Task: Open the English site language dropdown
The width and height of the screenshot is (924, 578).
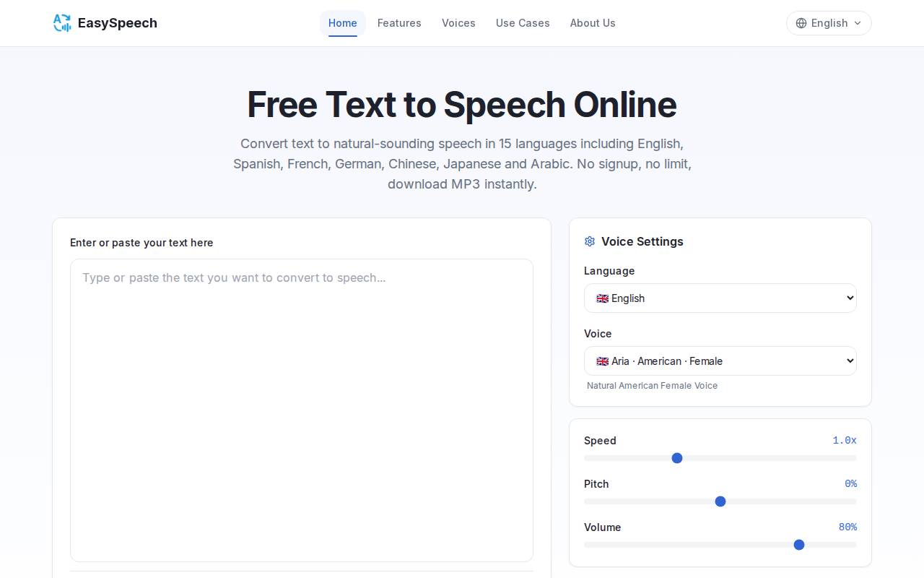Action: (x=829, y=23)
